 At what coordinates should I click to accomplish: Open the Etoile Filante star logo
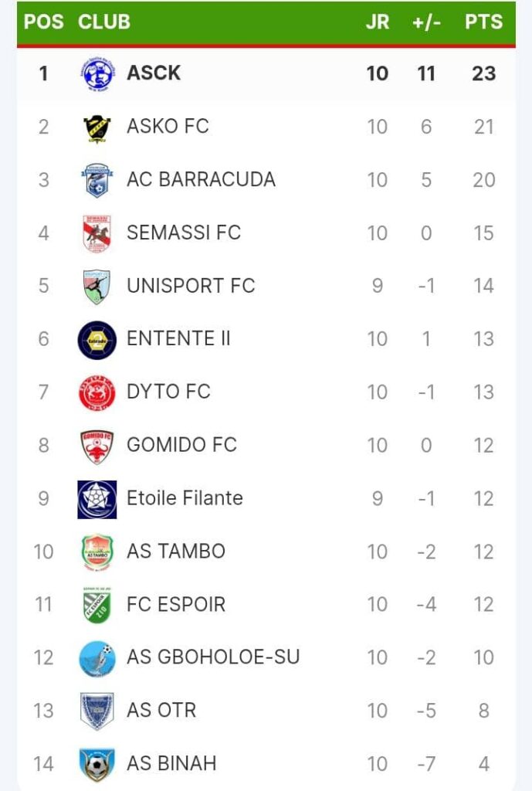(97, 499)
